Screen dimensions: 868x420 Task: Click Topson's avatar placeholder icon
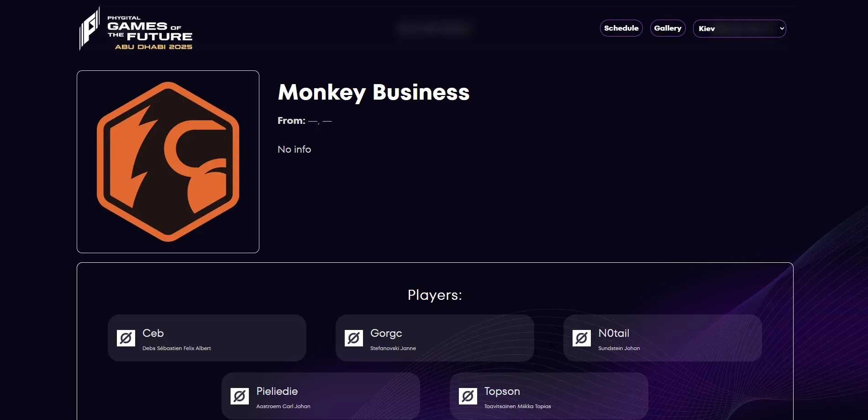(x=467, y=396)
